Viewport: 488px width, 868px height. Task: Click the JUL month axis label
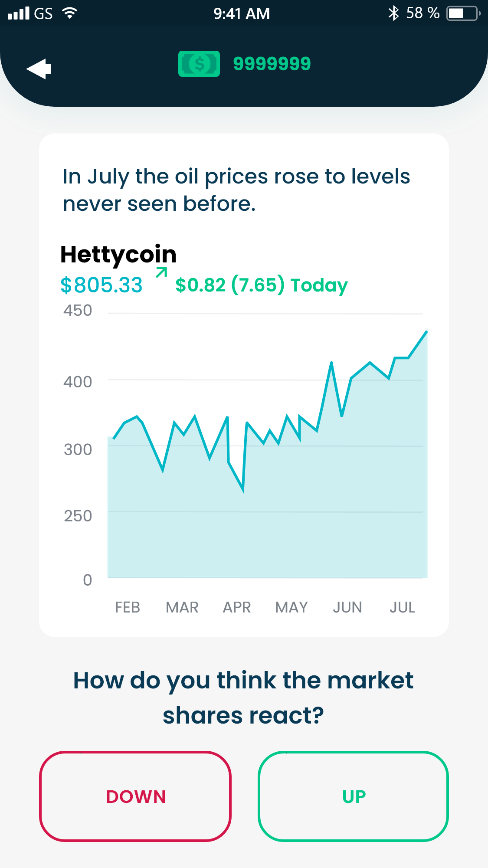pos(402,607)
